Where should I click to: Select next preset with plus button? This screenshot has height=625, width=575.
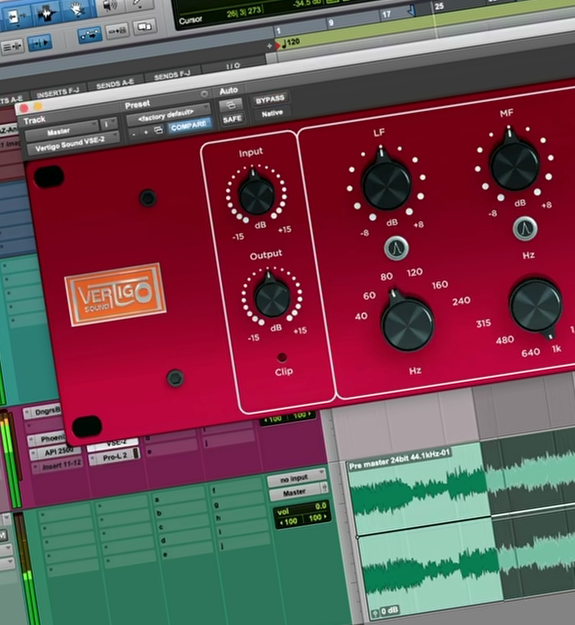146,132
